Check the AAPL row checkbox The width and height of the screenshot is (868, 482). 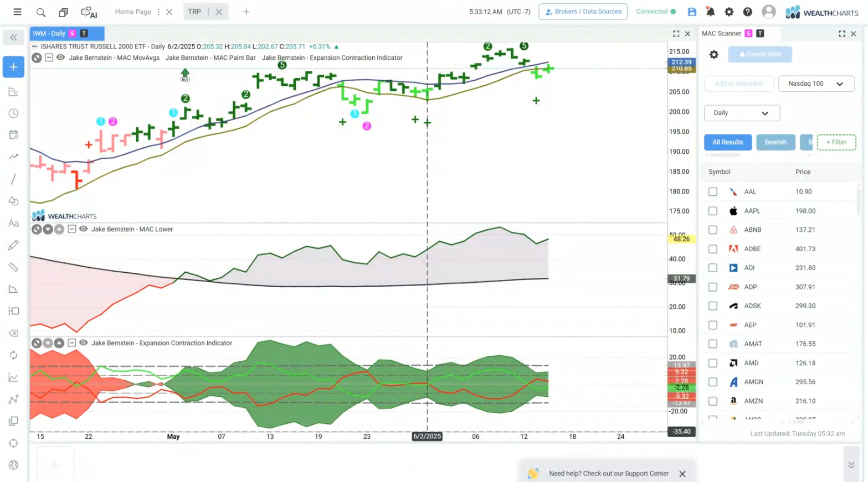point(712,211)
